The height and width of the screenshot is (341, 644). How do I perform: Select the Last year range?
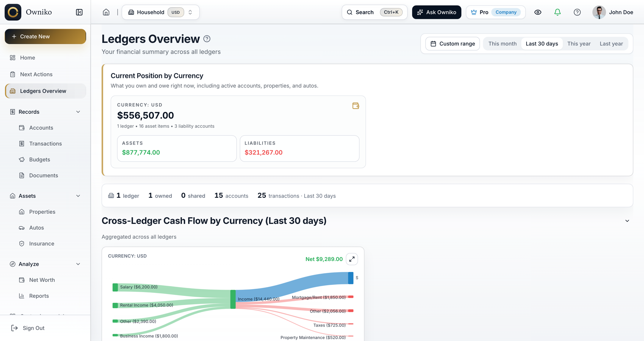pos(611,44)
